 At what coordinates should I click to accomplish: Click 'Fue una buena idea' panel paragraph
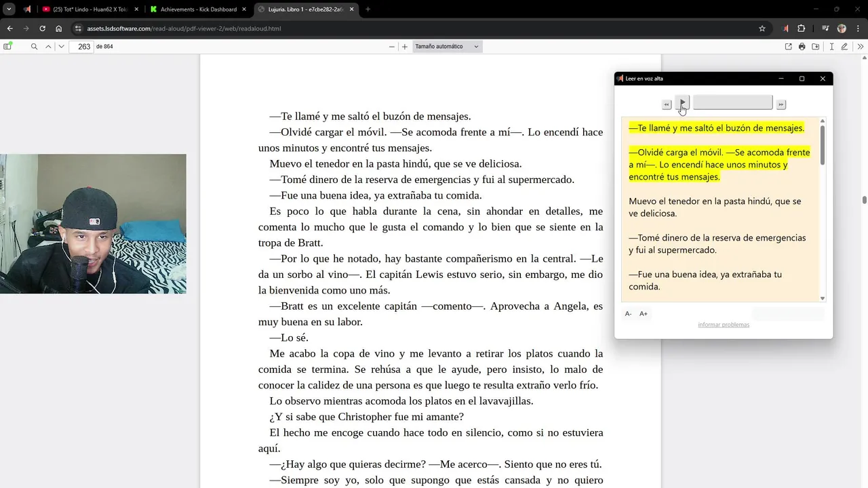705,281
